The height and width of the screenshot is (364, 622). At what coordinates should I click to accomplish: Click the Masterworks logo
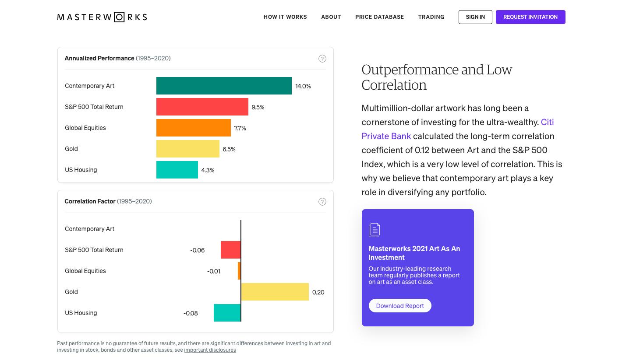click(102, 17)
